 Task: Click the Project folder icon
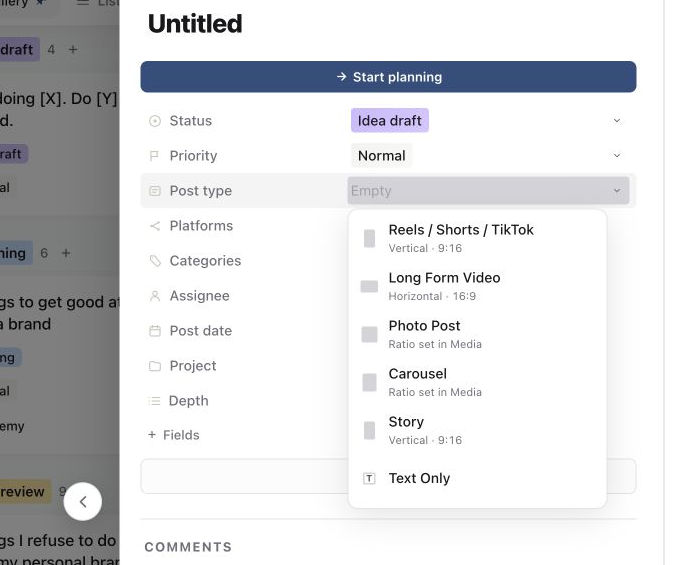pyautogui.click(x=154, y=366)
